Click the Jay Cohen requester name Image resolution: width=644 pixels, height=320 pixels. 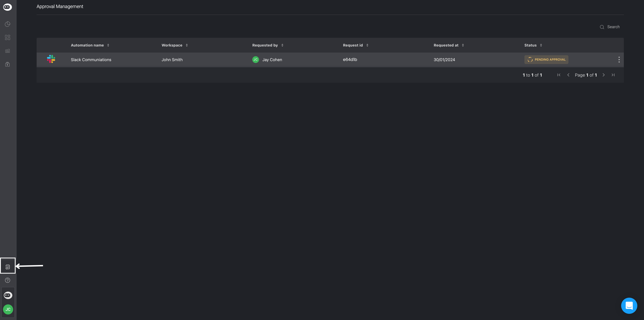click(x=272, y=60)
